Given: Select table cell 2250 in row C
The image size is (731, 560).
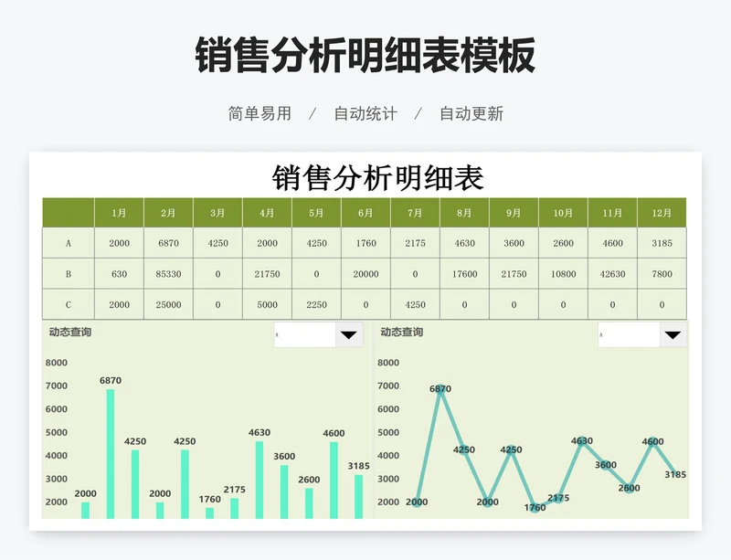Looking at the screenshot, I should tap(316, 304).
